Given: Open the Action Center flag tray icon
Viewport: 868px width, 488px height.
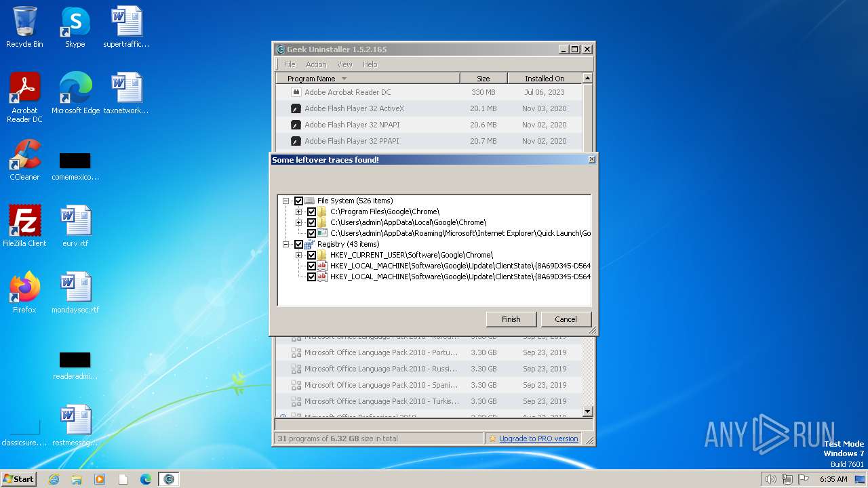Looking at the screenshot, I should pyautogui.click(x=802, y=479).
